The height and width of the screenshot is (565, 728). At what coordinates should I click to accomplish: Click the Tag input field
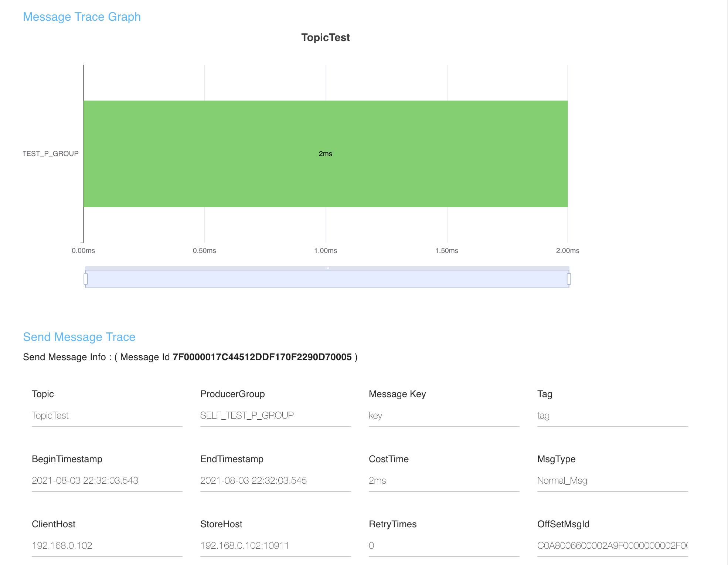pyautogui.click(x=612, y=416)
